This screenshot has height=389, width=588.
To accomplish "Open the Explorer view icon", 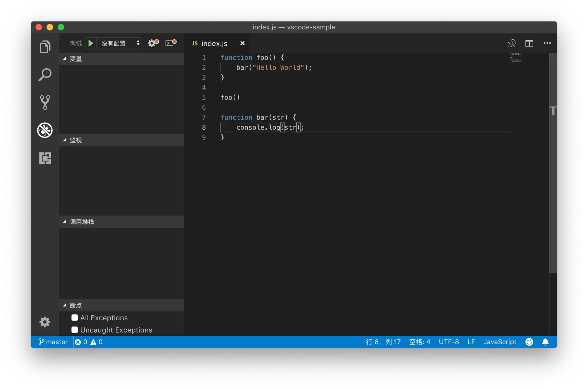I will [x=45, y=47].
